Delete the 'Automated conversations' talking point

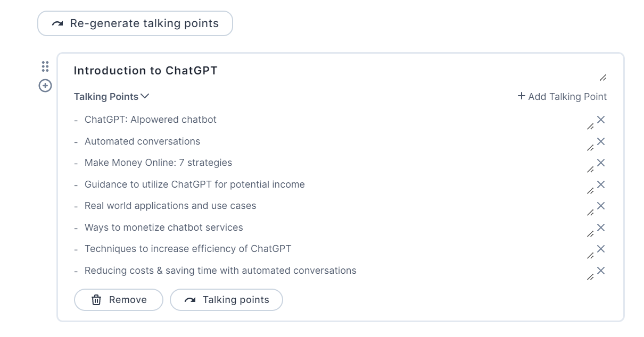[601, 141]
